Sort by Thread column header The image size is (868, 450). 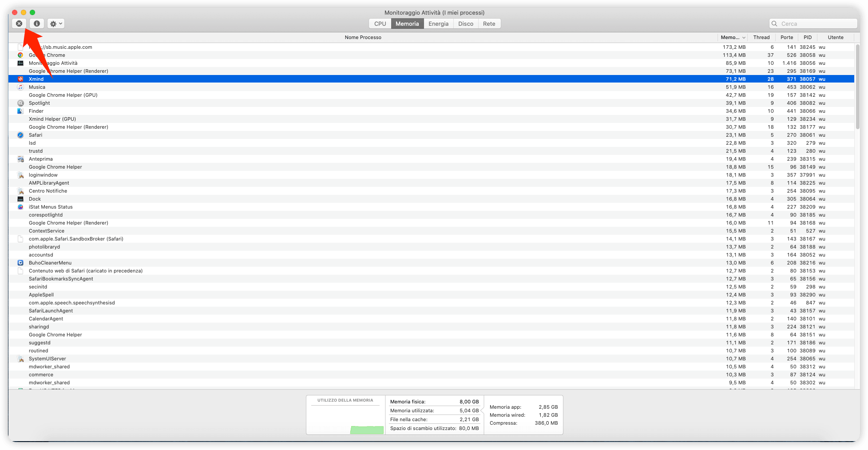pyautogui.click(x=761, y=37)
